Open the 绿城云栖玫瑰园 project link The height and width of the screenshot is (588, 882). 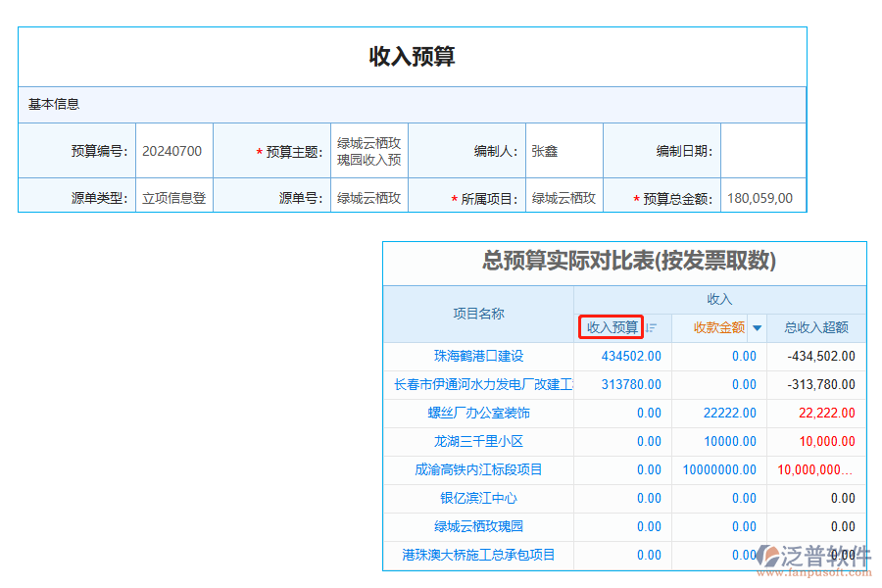[x=478, y=526]
